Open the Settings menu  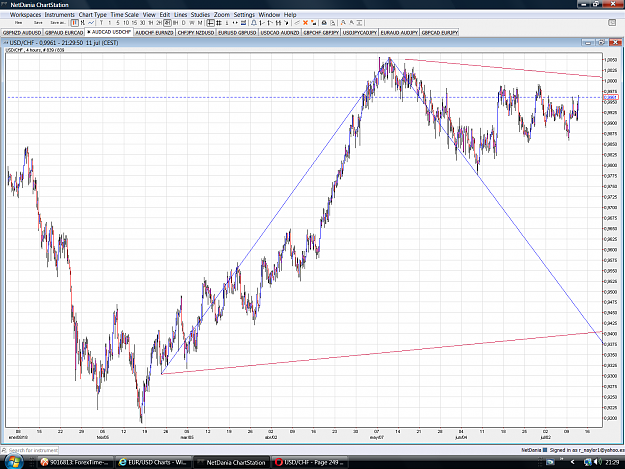pos(244,15)
